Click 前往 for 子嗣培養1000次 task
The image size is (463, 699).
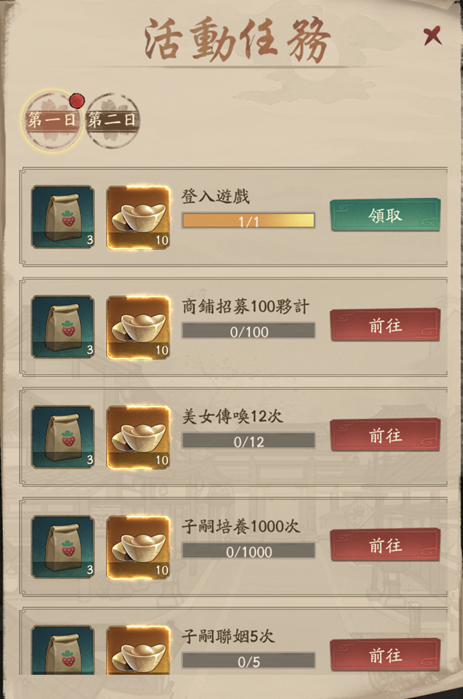click(x=385, y=545)
